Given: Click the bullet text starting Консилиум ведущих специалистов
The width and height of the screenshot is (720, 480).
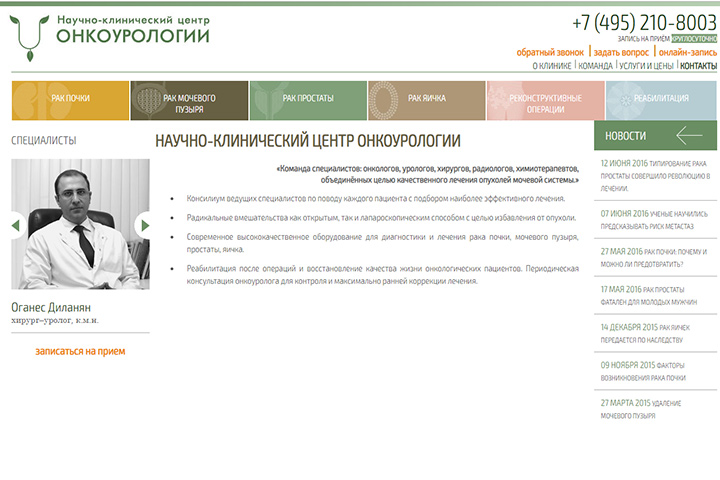Looking at the screenshot, I should click(376, 198).
